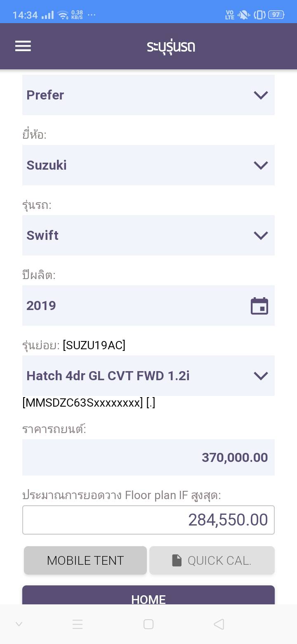This screenshot has width=297, height=644.
Task: Expand the Hatch 4dr GL CVT sub-model dropdown
Action: (148, 376)
